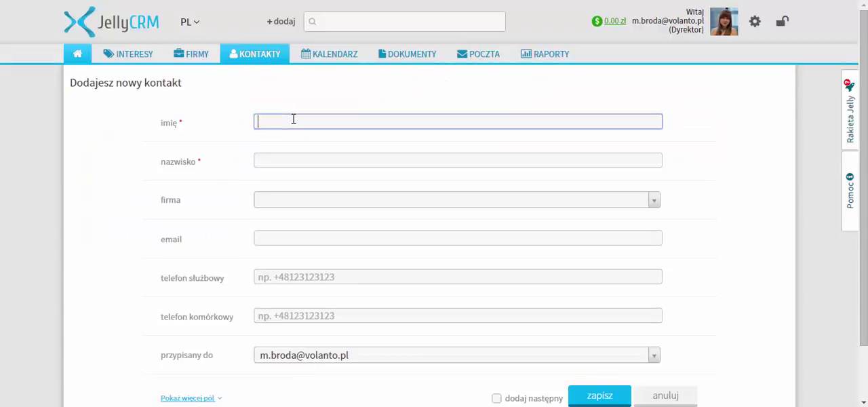The width and height of the screenshot is (868, 407).
Task: Click the JellyCRM logo
Action: tap(111, 22)
